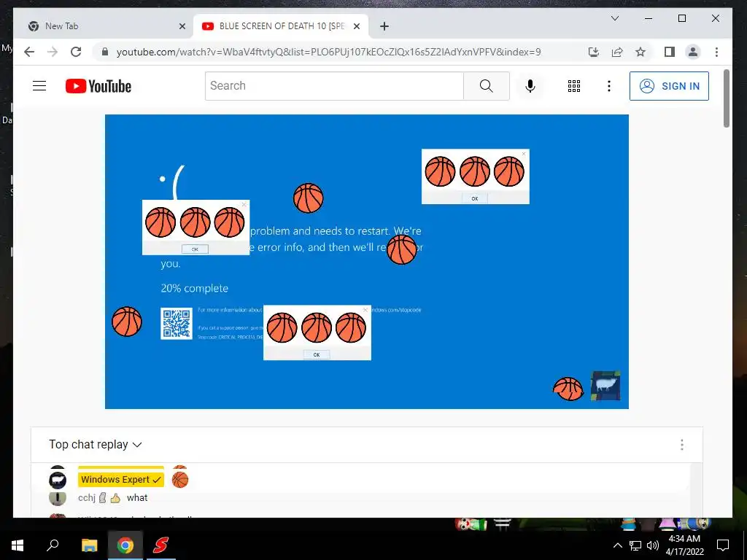Open network status tray icon
This screenshot has height=560, width=747.
pyautogui.click(x=635, y=545)
